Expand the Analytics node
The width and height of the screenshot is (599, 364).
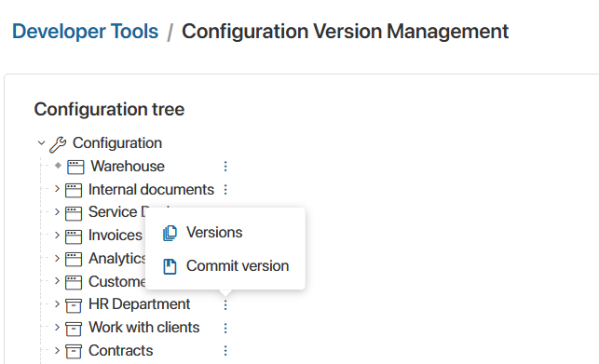[x=57, y=258]
